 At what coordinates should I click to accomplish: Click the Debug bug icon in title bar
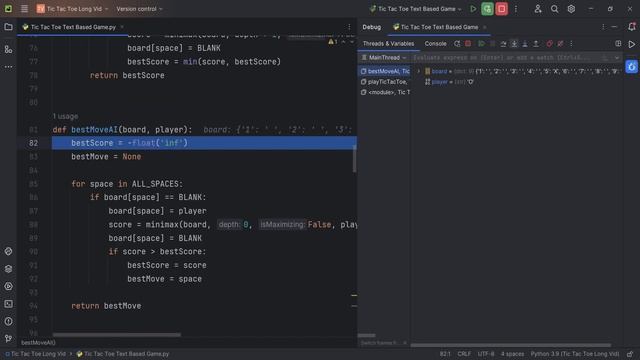(487, 9)
